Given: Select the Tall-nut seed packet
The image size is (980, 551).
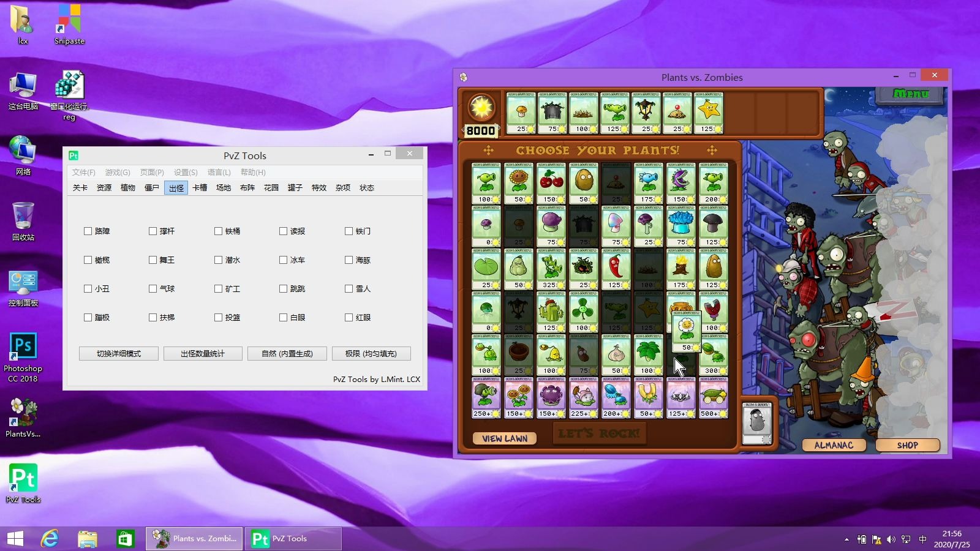Looking at the screenshot, I should click(713, 269).
